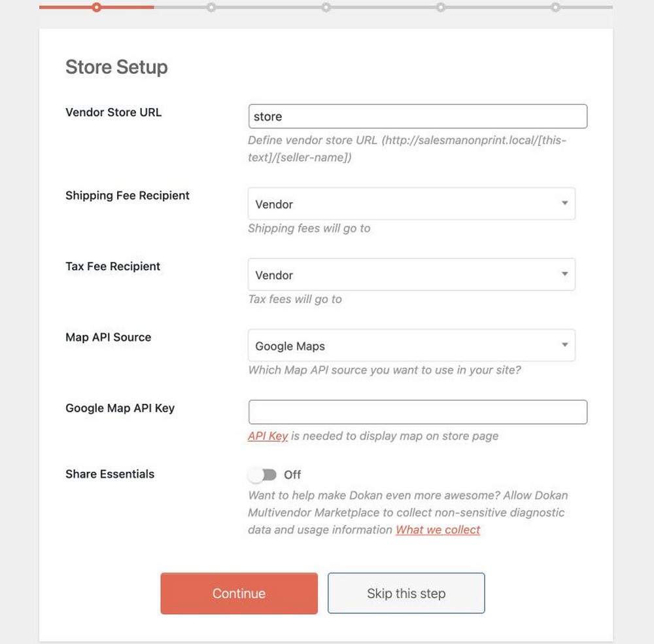
Task: Click the Off label next to Share Essentials
Action: pyautogui.click(x=292, y=474)
